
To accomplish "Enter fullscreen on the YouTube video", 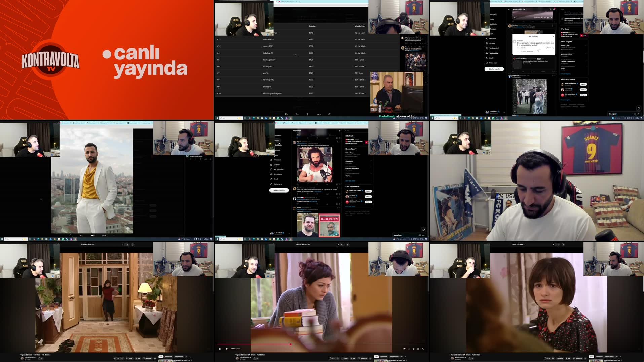I will point(423,348).
